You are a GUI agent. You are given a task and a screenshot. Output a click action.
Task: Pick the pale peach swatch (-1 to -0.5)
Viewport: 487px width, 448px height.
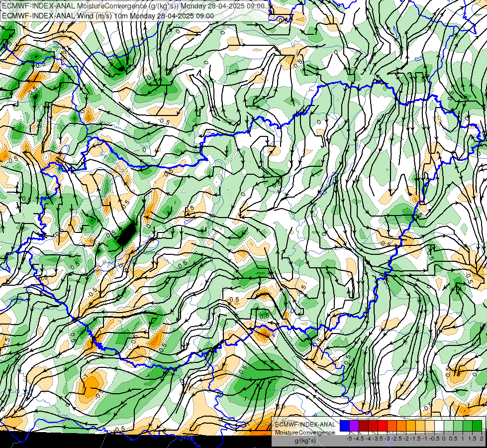430,426
